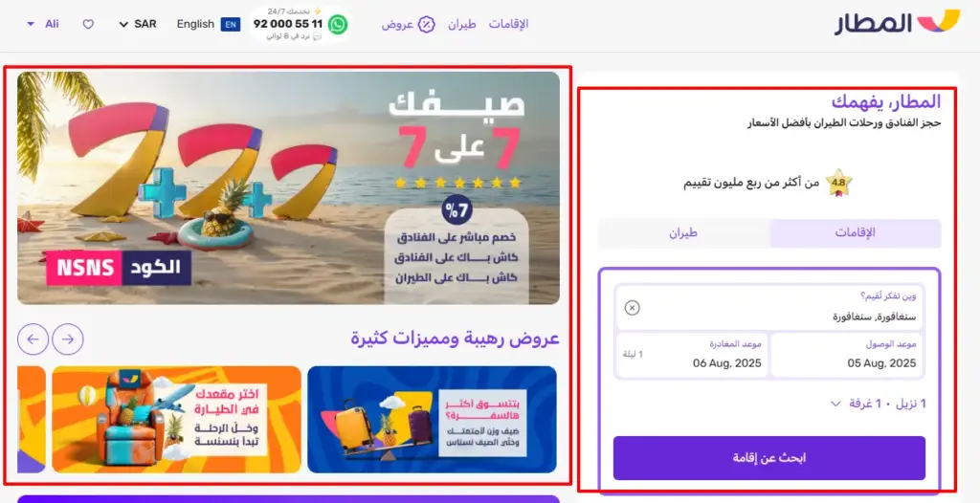The height and width of the screenshot is (503, 980).
Task: Click the 4.8 star rating badge
Action: (x=838, y=183)
